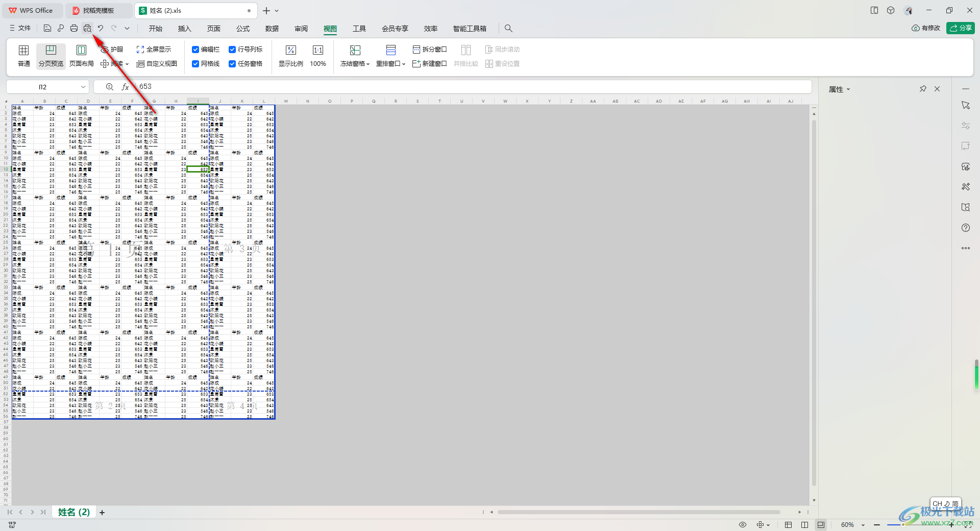Close the Properties (属性) side panel

click(937, 89)
